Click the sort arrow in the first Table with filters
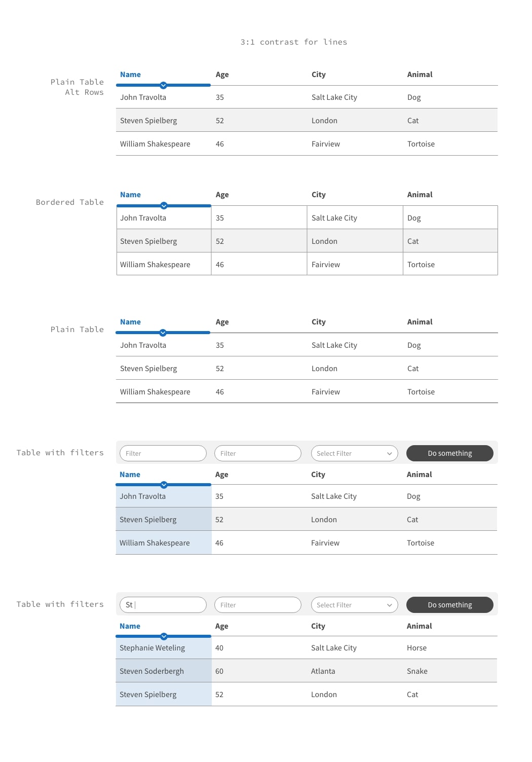Screen dimensions: 532x762 pos(163,485)
